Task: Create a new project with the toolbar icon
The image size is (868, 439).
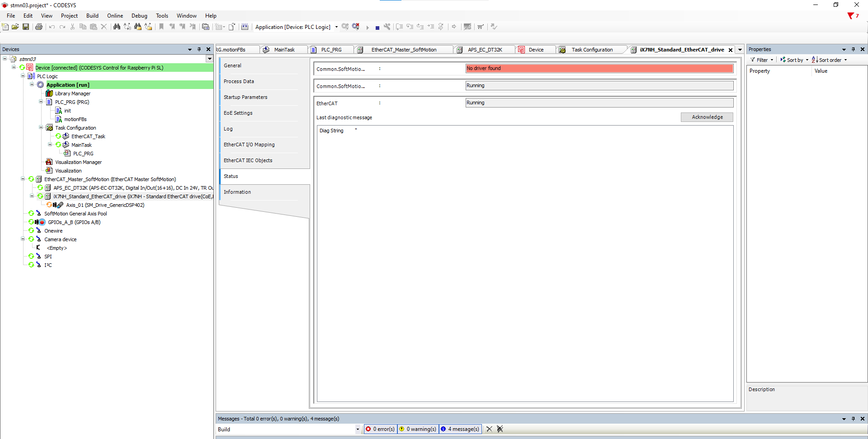Action: click(x=5, y=27)
